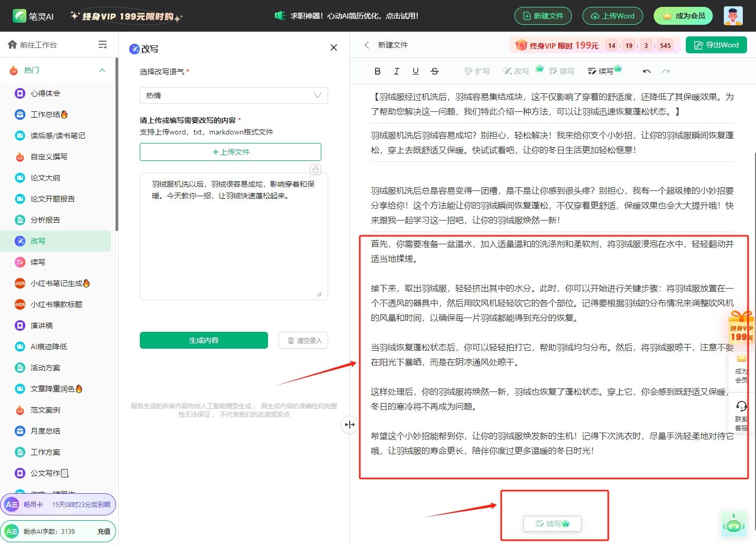Click the 清空录入 button
The image size is (756, 546).
click(303, 340)
